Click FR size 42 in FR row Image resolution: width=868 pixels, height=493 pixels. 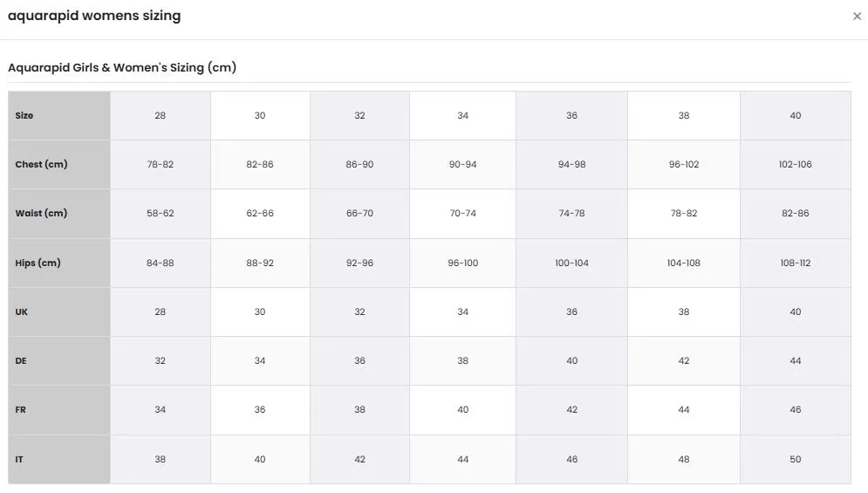coord(572,410)
